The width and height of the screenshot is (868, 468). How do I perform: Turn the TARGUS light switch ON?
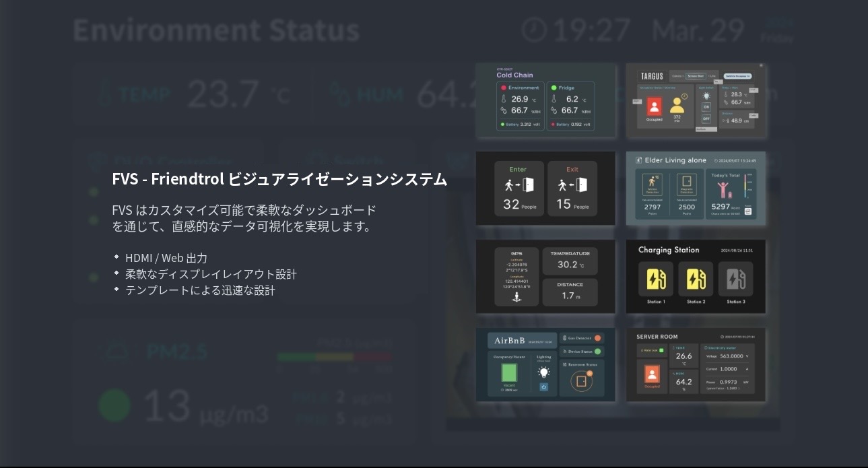tap(706, 107)
